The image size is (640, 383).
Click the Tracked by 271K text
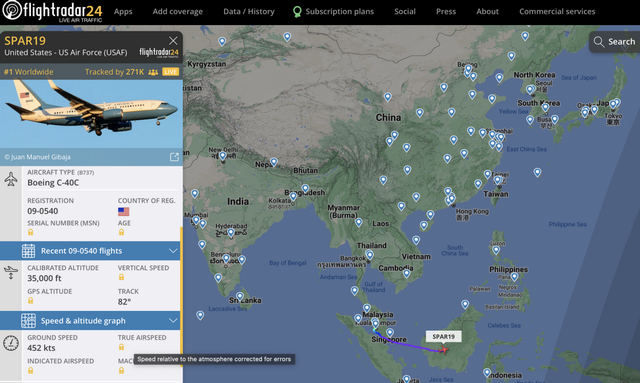pos(114,72)
